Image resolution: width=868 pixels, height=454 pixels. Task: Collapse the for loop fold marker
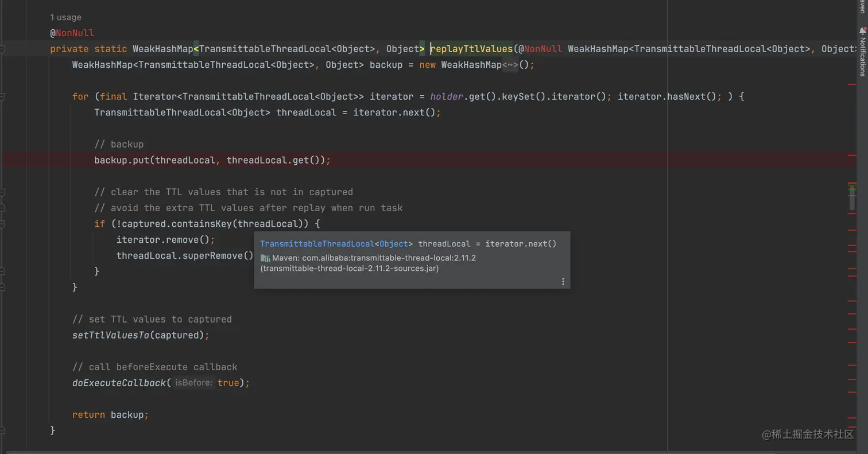pos(2,96)
